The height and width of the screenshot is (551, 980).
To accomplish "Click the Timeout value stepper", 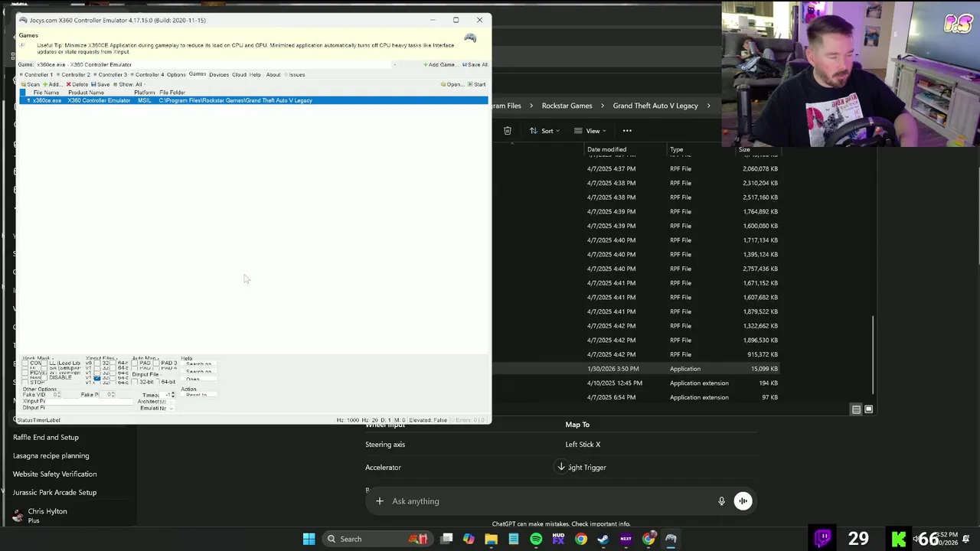I will (x=173, y=395).
